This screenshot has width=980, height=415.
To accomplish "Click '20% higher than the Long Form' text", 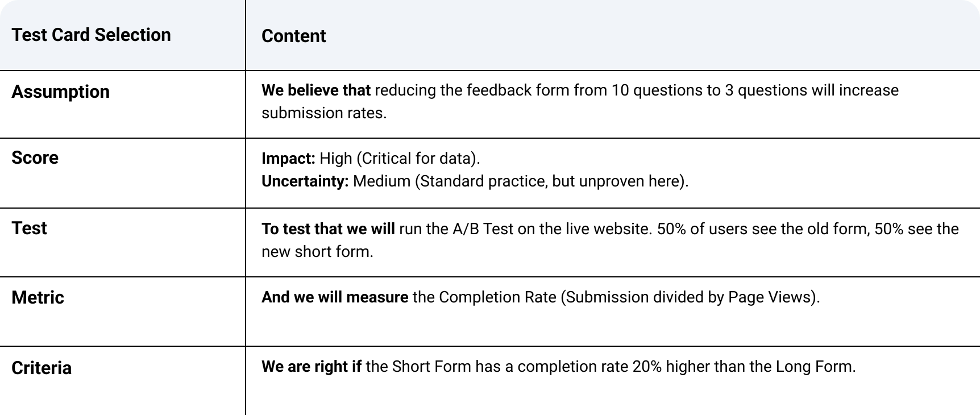I will [x=742, y=367].
